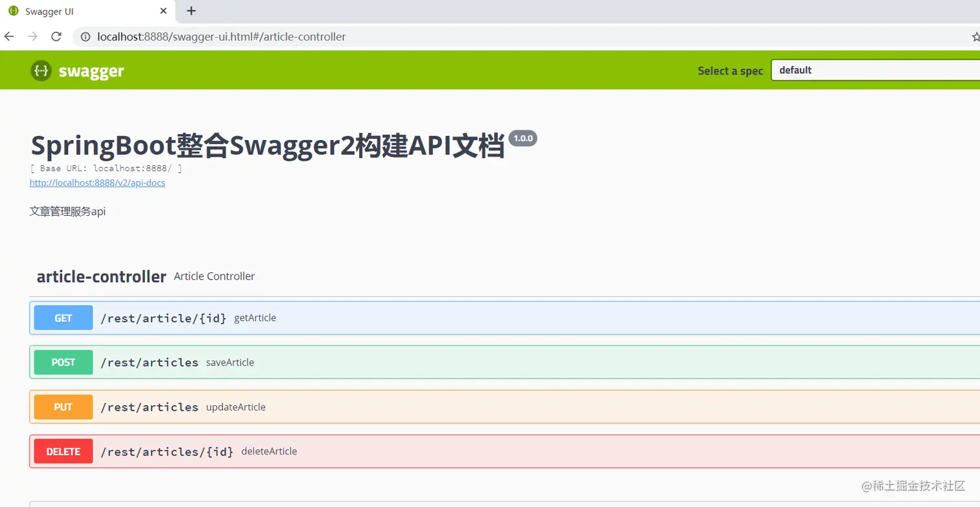Select the DELETE method badge on deleteArticle
980x507 pixels.
[x=63, y=451]
